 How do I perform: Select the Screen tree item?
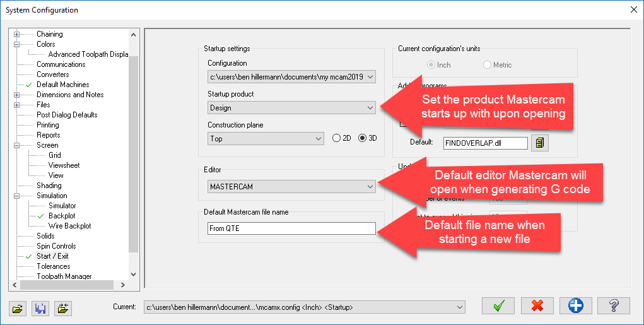48,145
